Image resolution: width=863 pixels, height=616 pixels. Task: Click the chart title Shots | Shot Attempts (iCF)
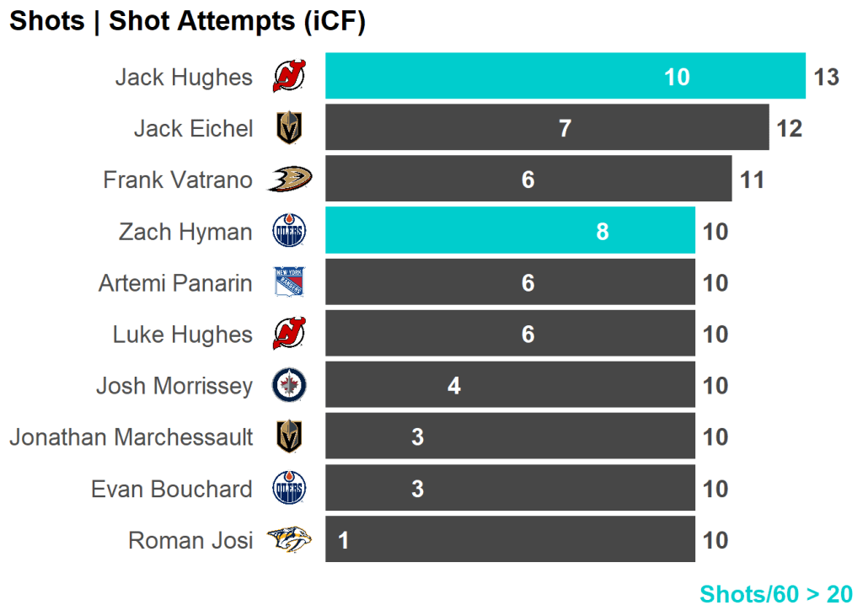pos(187,22)
